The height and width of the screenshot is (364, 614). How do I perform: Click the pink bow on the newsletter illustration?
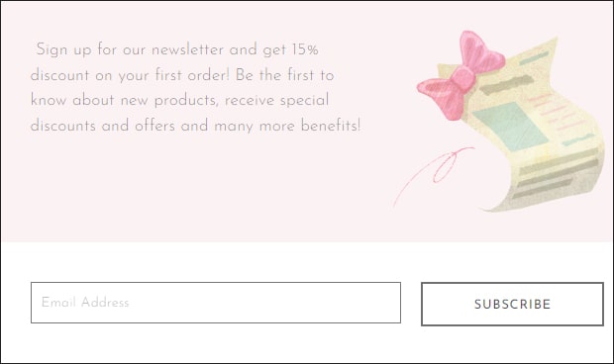coord(461,75)
